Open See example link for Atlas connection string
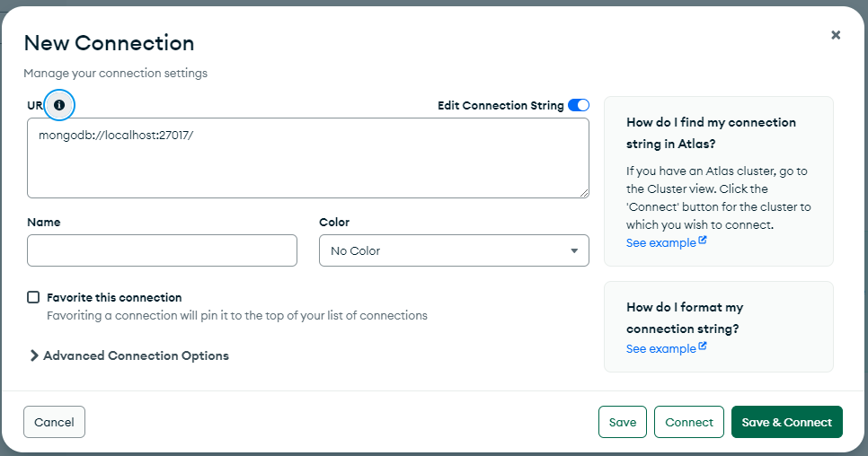Image resolution: width=868 pixels, height=456 pixels. pos(660,243)
